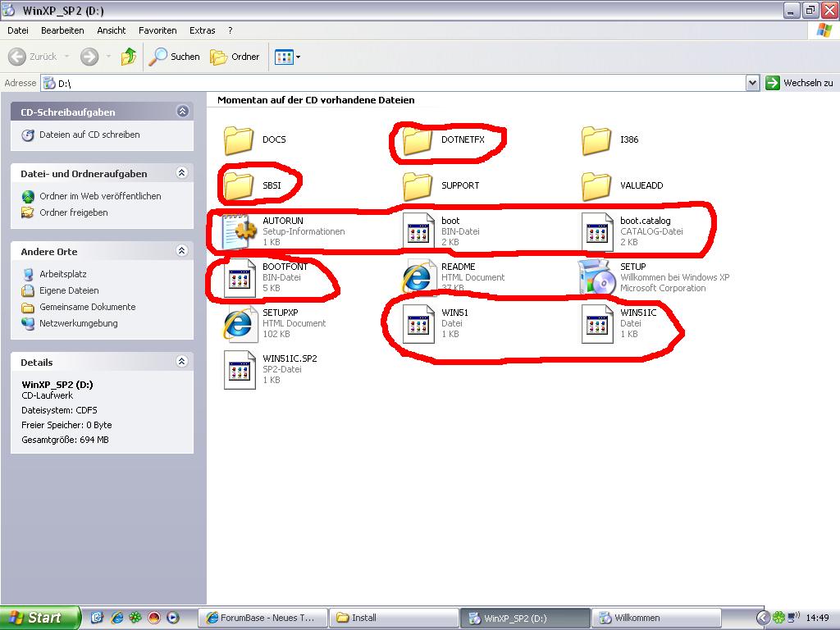Click the WinXP_SP2 (D:) taskbar button
The image size is (840, 630).
pos(524,618)
